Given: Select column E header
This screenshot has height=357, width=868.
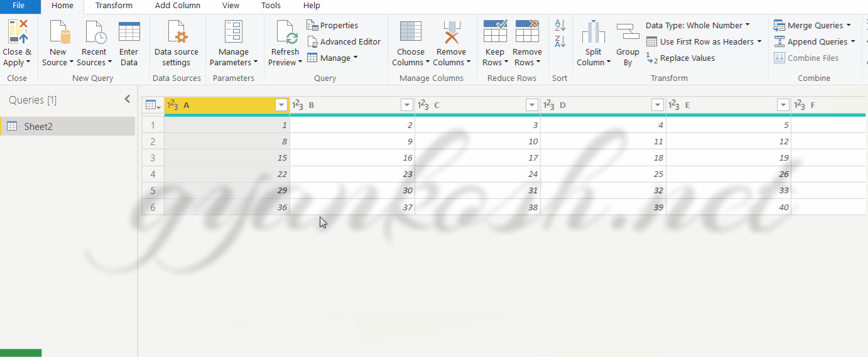Looking at the screenshot, I should 729,105.
